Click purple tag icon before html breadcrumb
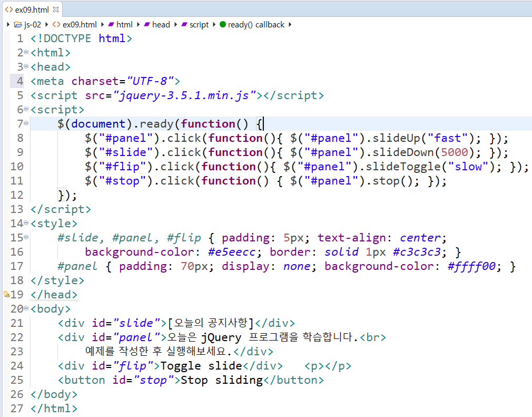The height and width of the screenshot is (417, 532). click(x=111, y=24)
